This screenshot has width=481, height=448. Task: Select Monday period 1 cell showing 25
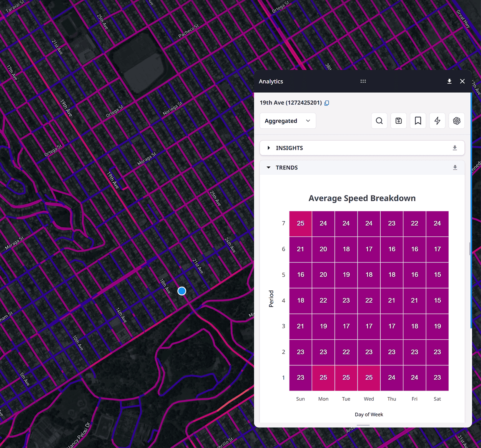click(x=323, y=378)
